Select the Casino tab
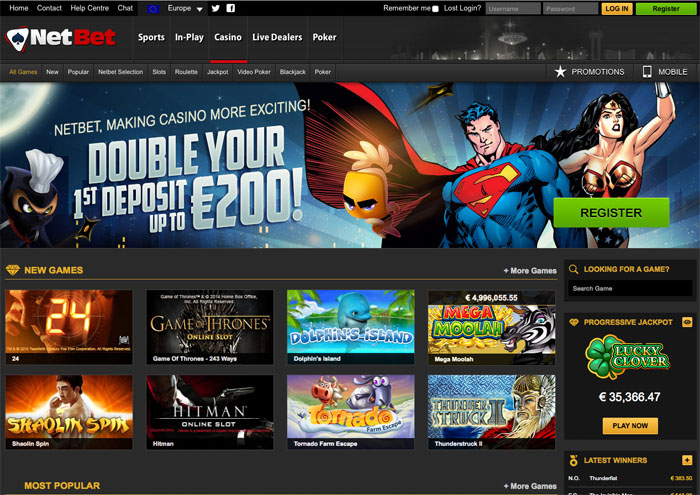The height and width of the screenshot is (495, 700). coord(228,37)
